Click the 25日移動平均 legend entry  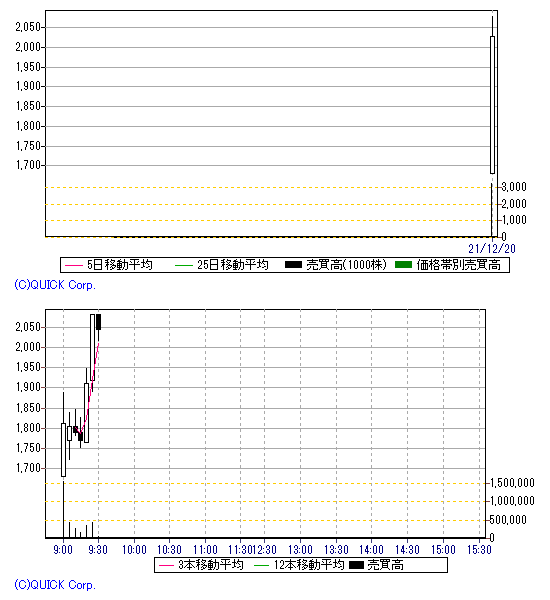pyautogui.click(x=222, y=265)
